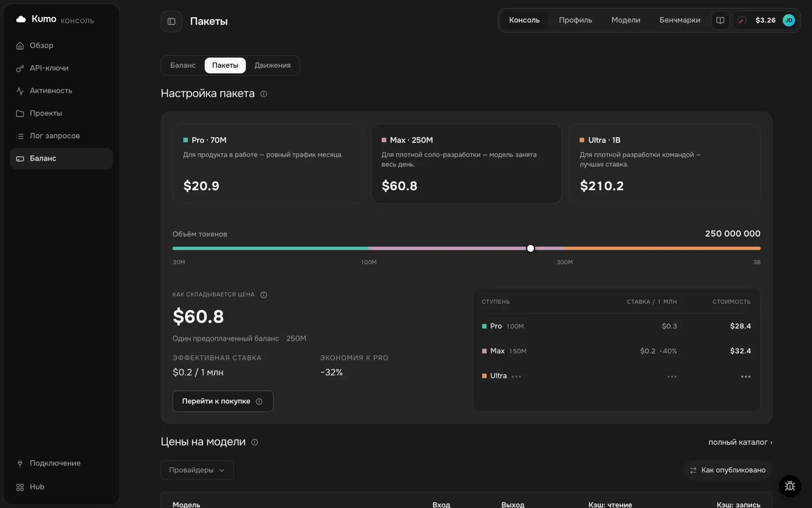The width and height of the screenshot is (812, 508).
Task: Select the Max 150M tier row
Action: click(x=616, y=351)
